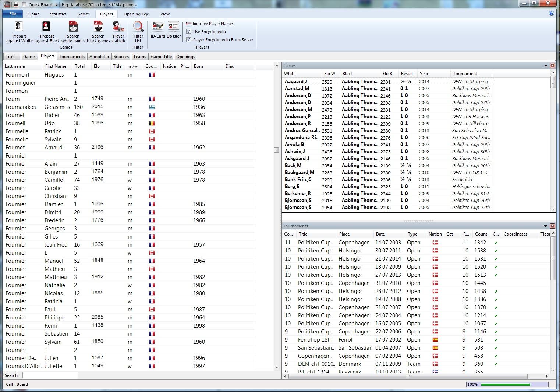The image size is (560, 392).
Task: Click the player Search input field
Action: click(50, 375)
